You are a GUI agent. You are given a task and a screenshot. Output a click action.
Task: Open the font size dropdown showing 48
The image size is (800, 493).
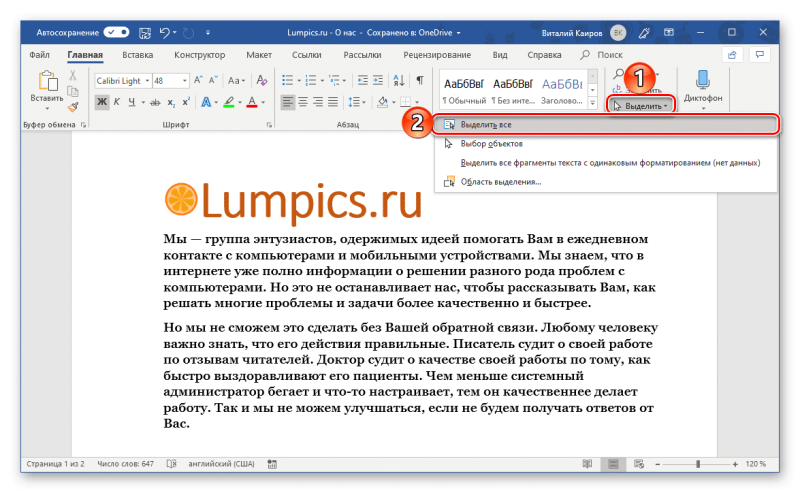[x=184, y=81]
